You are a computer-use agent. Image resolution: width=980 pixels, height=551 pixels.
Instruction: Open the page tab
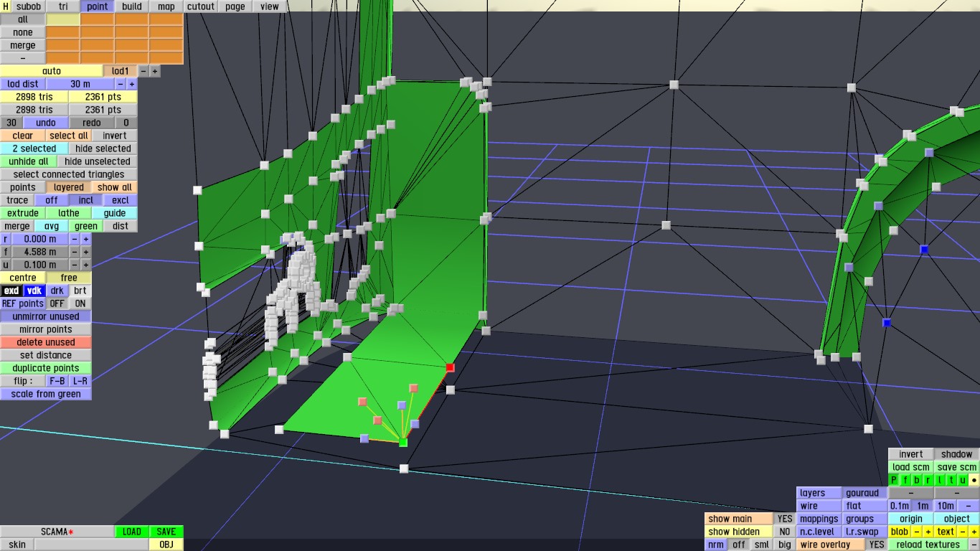pyautogui.click(x=235, y=6)
